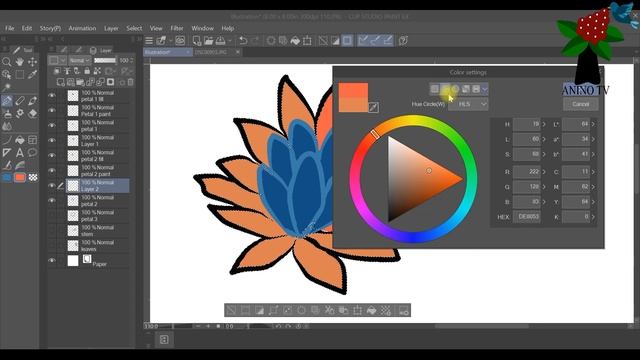Open the Layer menu
Viewport: 640px width, 360px height.
(x=111, y=28)
